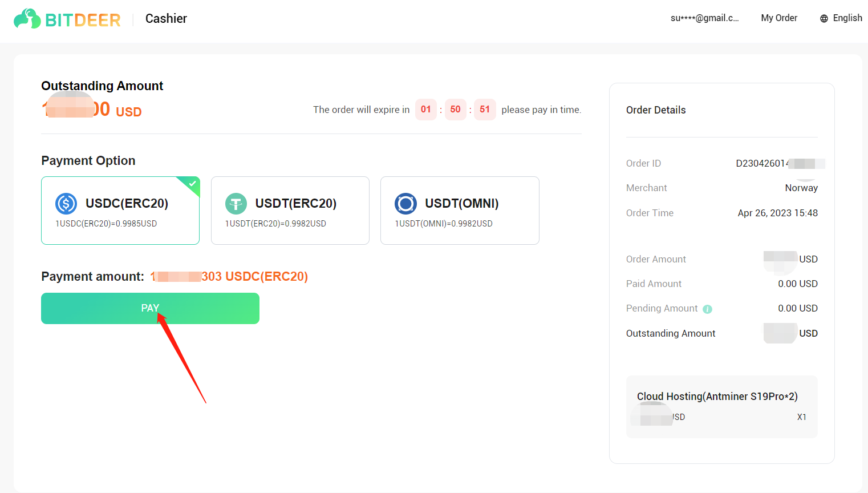The height and width of the screenshot is (493, 868).
Task: Click the Order ID label
Action: point(643,164)
